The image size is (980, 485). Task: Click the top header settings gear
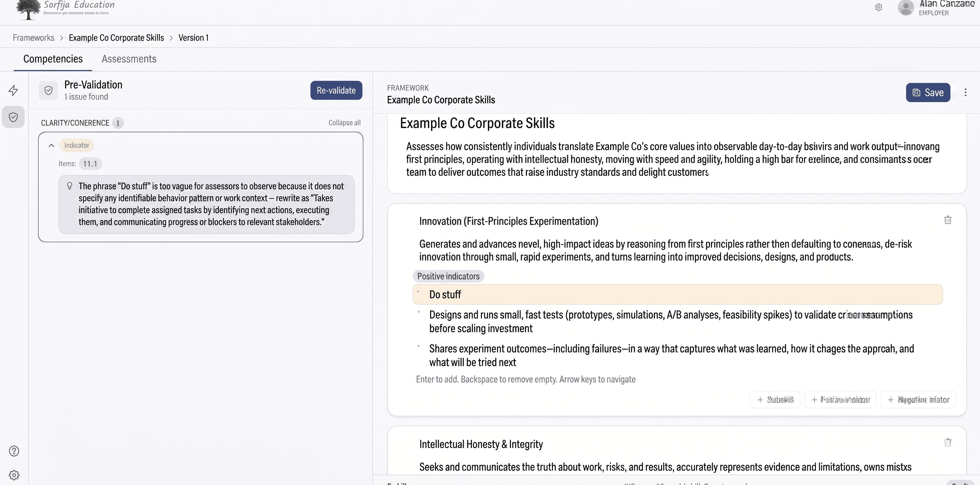(879, 8)
